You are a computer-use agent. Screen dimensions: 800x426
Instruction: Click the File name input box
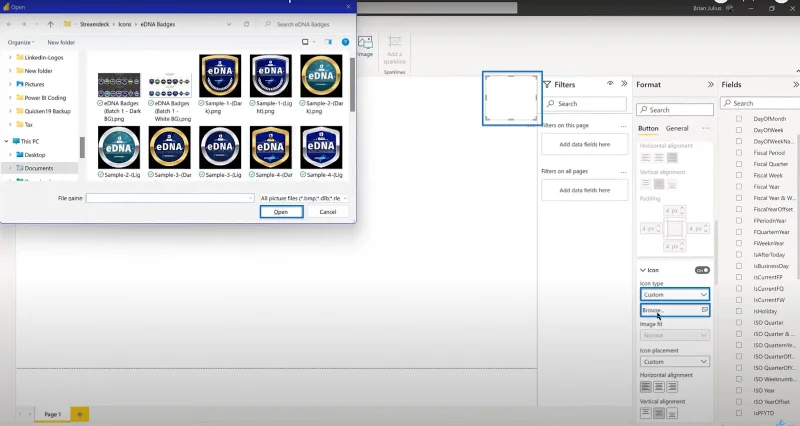click(x=170, y=198)
